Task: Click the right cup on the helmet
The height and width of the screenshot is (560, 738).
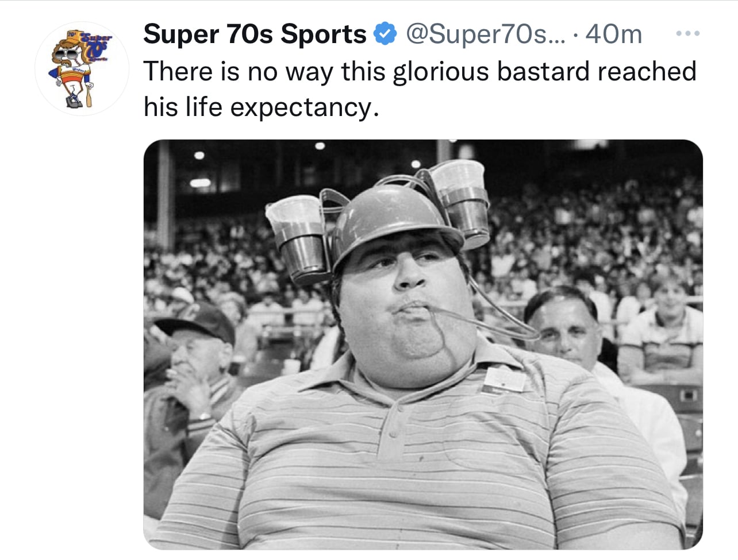Action: click(461, 198)
